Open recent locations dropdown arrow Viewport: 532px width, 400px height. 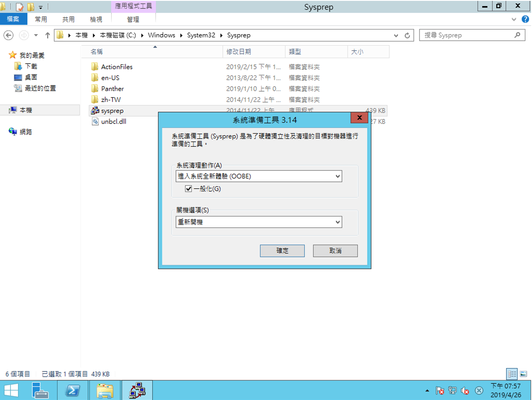point(36,35)
